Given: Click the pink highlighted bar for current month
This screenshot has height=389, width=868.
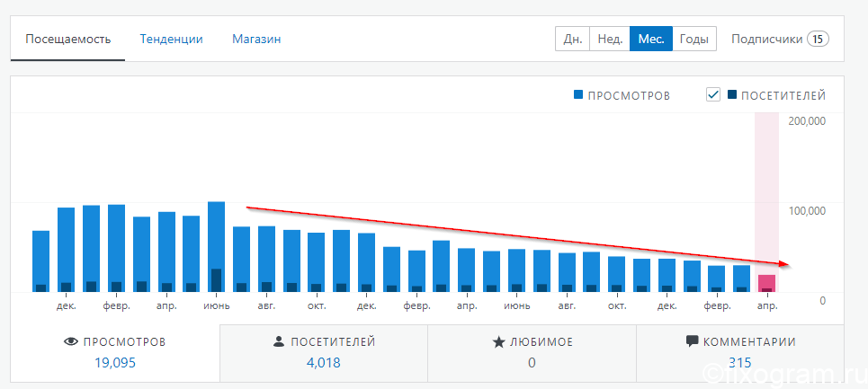Looking at the screenshot, I should click(766, 284).
